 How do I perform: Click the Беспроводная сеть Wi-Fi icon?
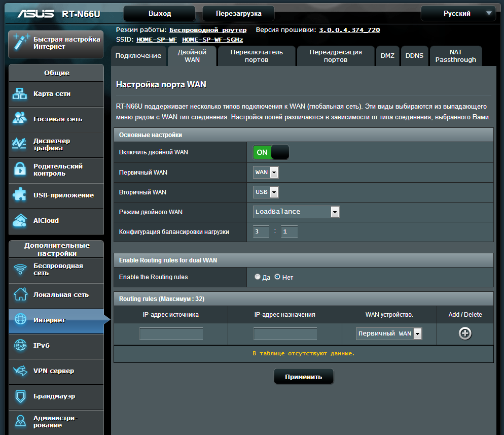tap(20, 269)
